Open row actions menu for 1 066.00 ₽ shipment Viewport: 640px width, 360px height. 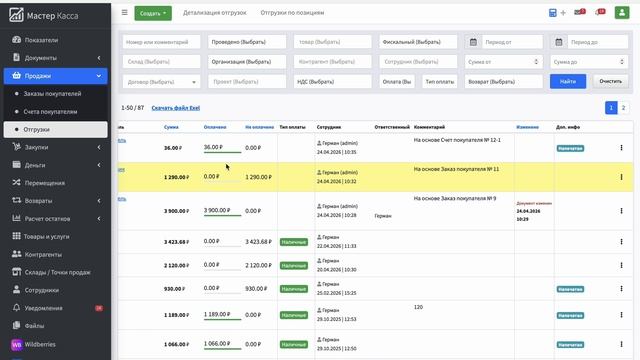point(621,344)
